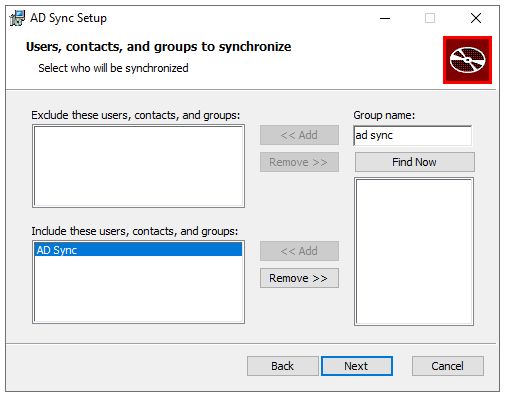Click heading Users, contacts, and groups to synchronize
The height and width of the screenshot is (397, 505).
click(159, 47)
